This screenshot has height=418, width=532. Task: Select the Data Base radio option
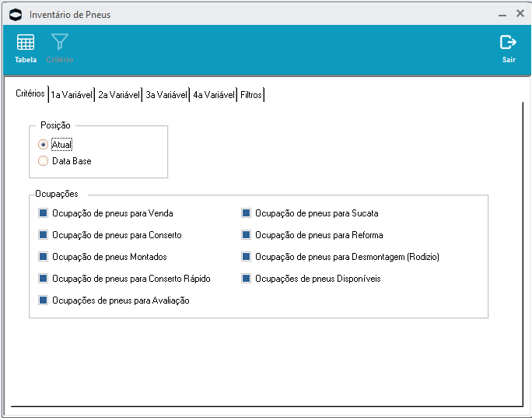[x=43, y=161]
